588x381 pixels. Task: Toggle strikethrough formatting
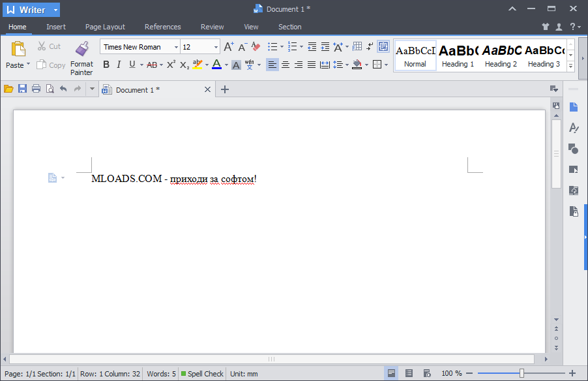[x=152, y=65]
